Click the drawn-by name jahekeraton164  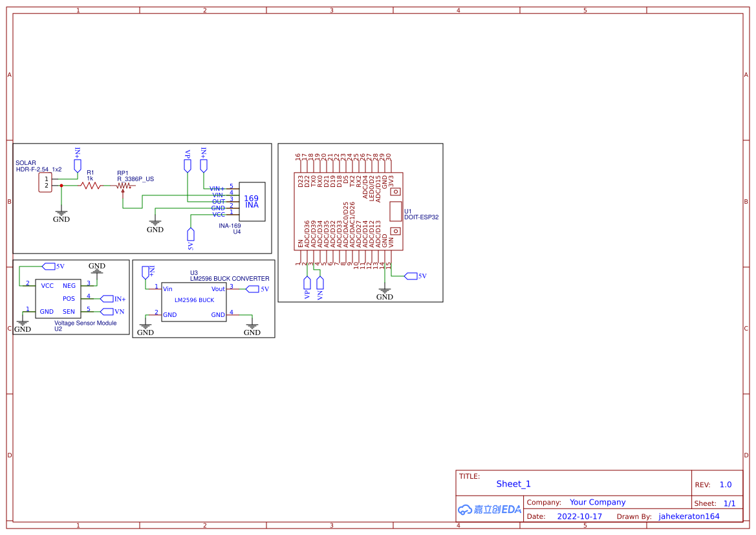click(689, 516)
